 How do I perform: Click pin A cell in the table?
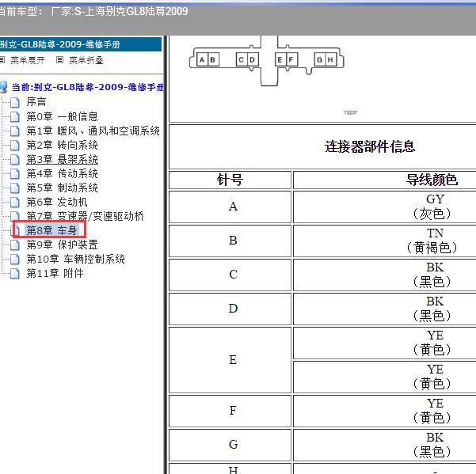tap(230, 207)
